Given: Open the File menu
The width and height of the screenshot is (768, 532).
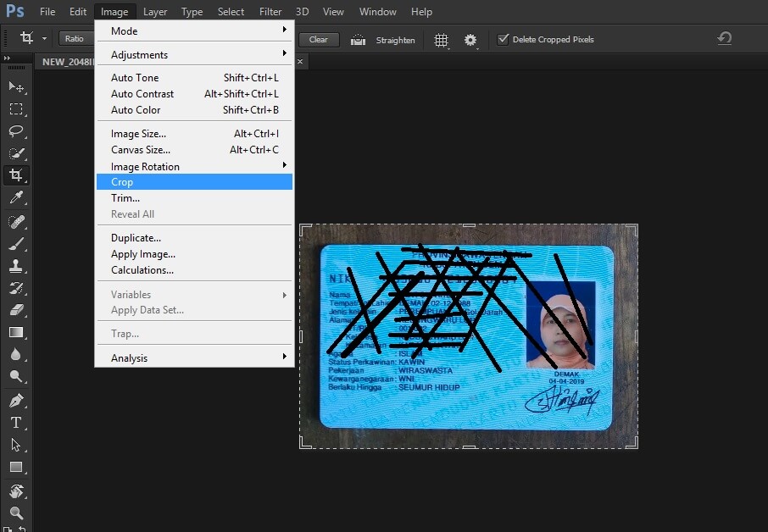Looking at the screenshot, I should click(47, 11).
